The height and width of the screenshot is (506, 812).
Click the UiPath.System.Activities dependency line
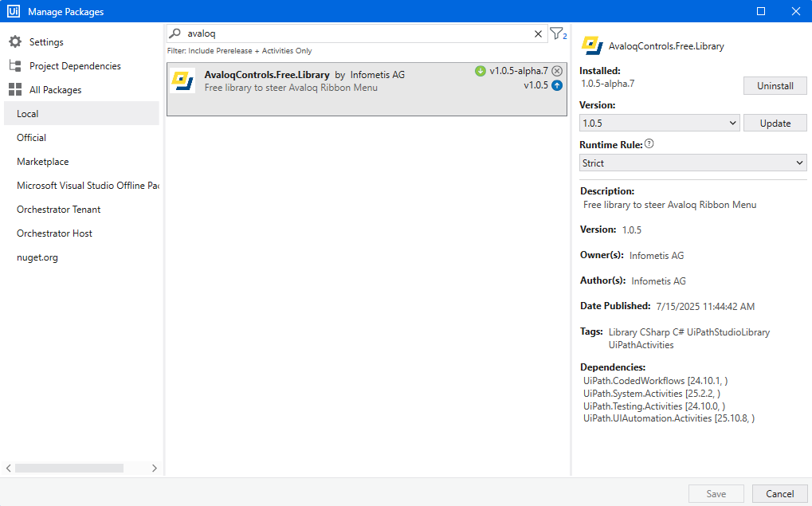tap(652, 394)
